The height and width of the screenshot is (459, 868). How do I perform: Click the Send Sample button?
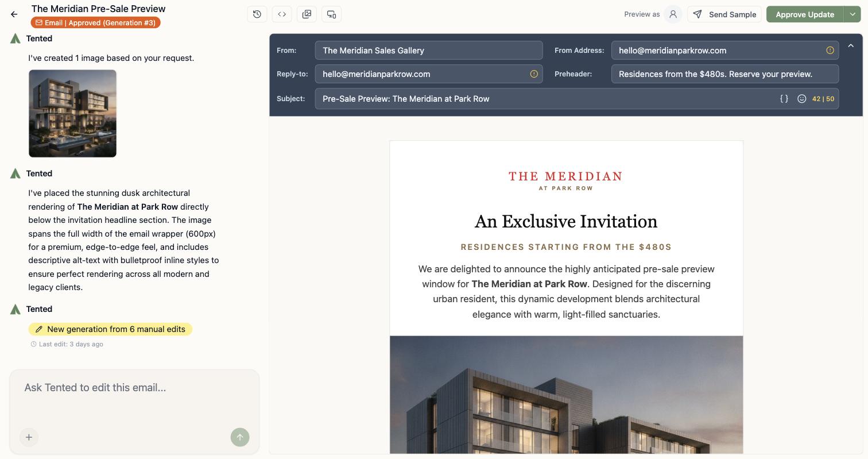[724, 14]
